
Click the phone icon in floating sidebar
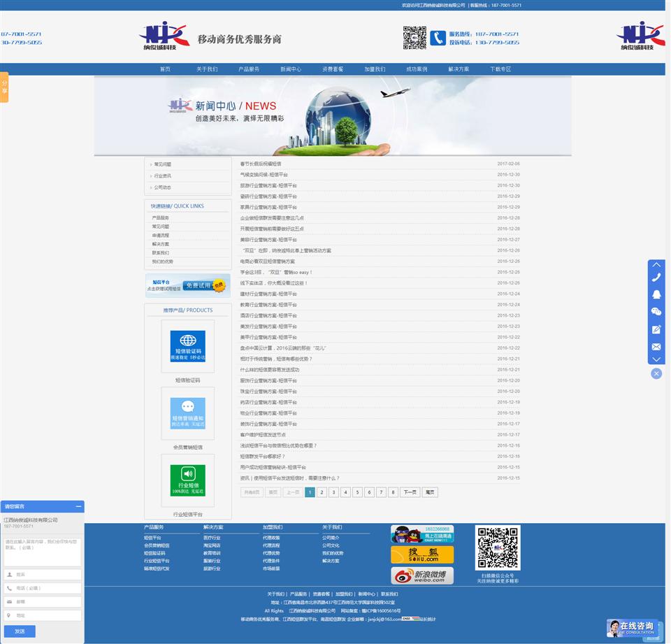click(656, 278)
